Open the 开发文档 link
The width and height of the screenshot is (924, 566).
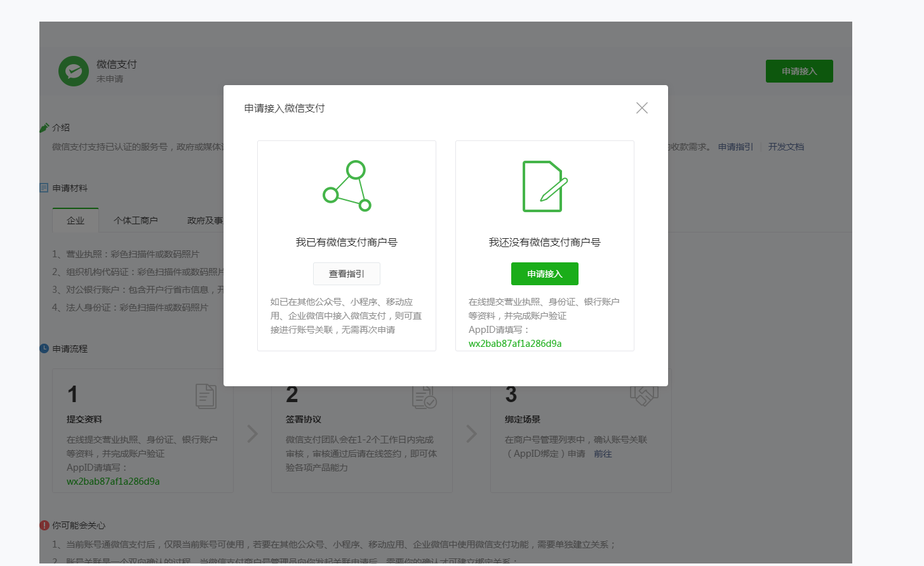(x=786, y=147)
